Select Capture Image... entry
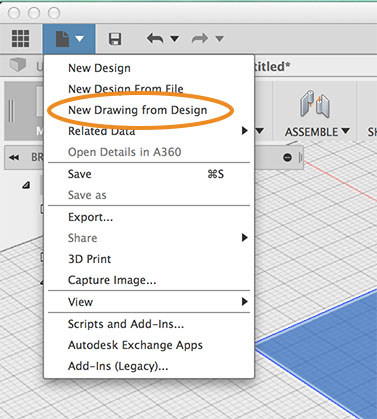Image resolution: width=377 pixels, height=419 pixels. click(149, 280)
